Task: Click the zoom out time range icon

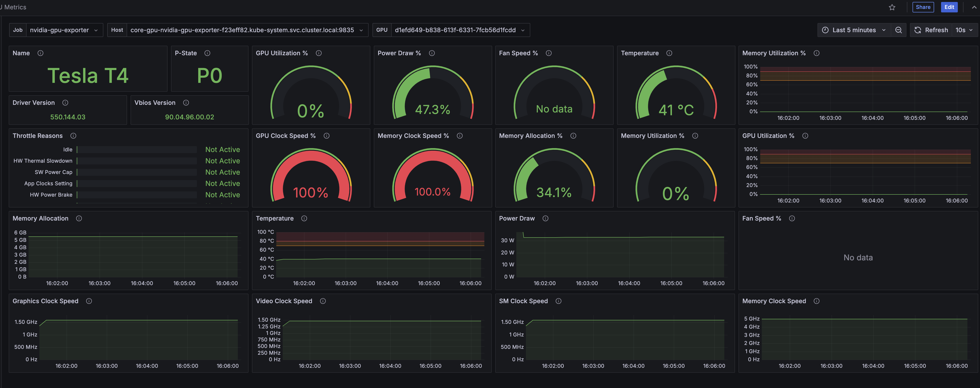Action: pos(898,30)
